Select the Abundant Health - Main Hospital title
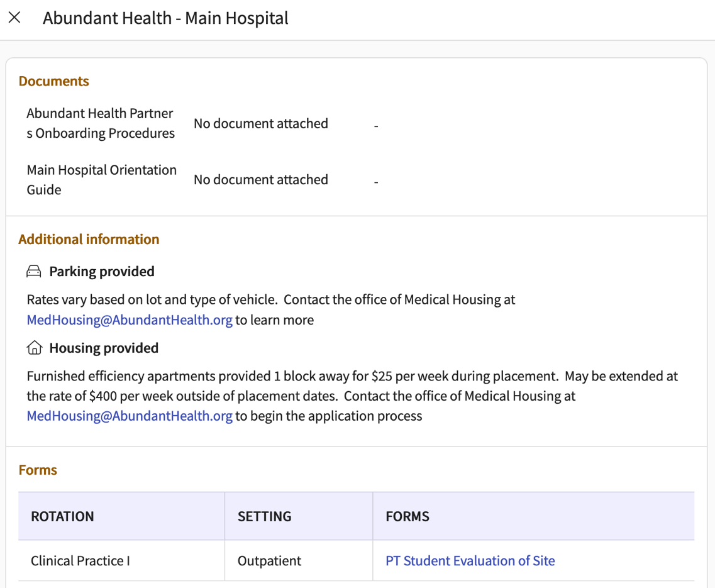715x588 pixels. pyautogui.click(x=165, y=18)
